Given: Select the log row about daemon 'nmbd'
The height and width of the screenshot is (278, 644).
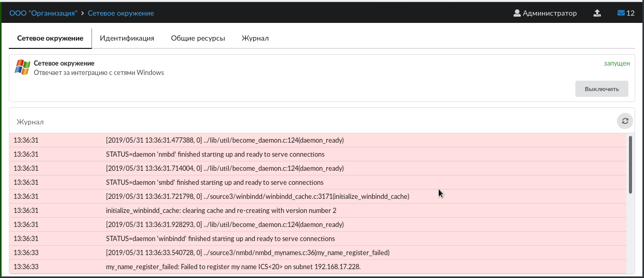Looking at the screenshot, I should [215, 155].
